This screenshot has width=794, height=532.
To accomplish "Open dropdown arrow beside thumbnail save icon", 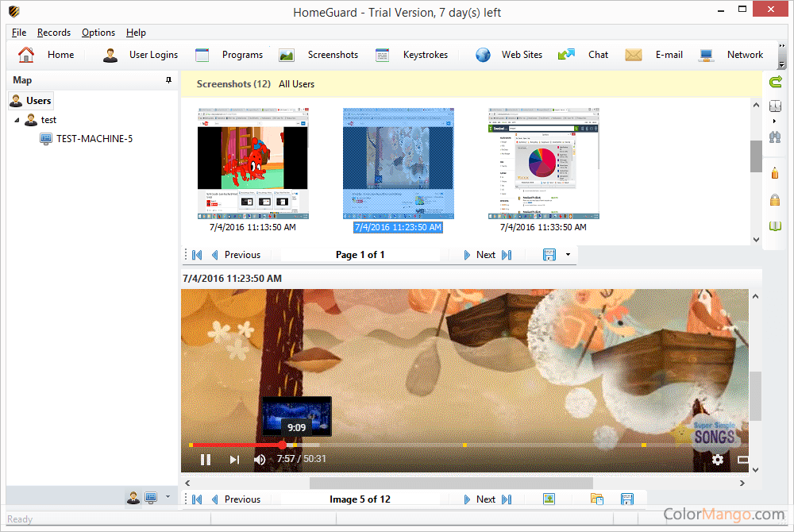I will pyautogui.click(x=568, y=255).
